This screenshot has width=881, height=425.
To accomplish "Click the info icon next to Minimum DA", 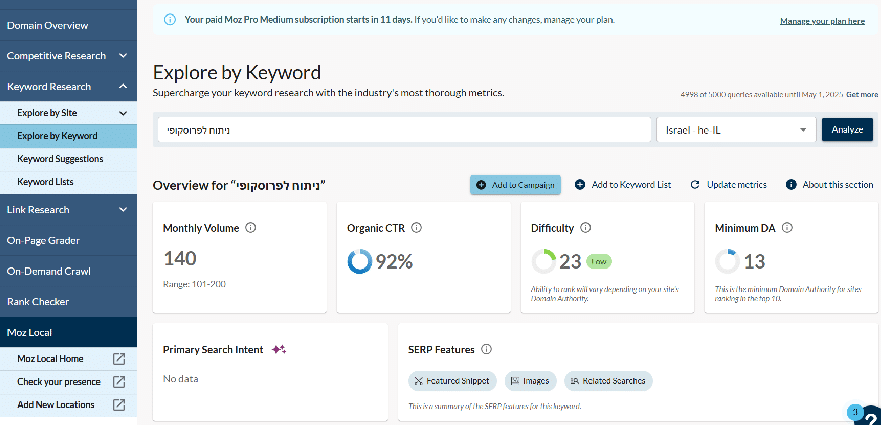I will (x=787, y=228).
